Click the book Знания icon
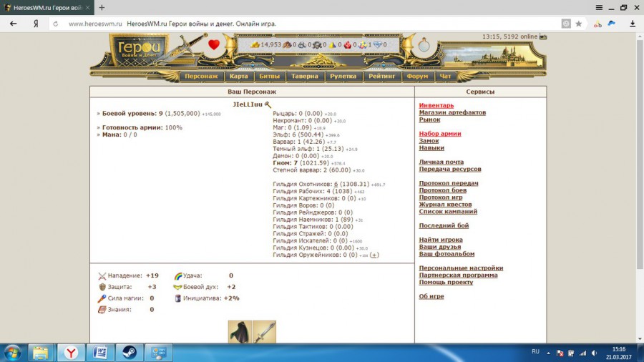This screenshot has width=644, height=362. point(102,310)
